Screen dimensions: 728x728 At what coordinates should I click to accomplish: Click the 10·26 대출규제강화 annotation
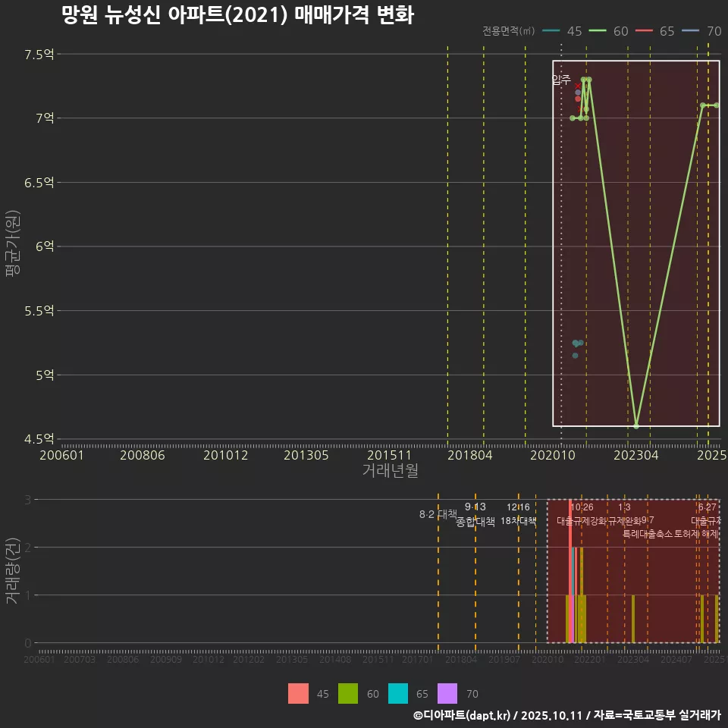(x=584, y=514)
